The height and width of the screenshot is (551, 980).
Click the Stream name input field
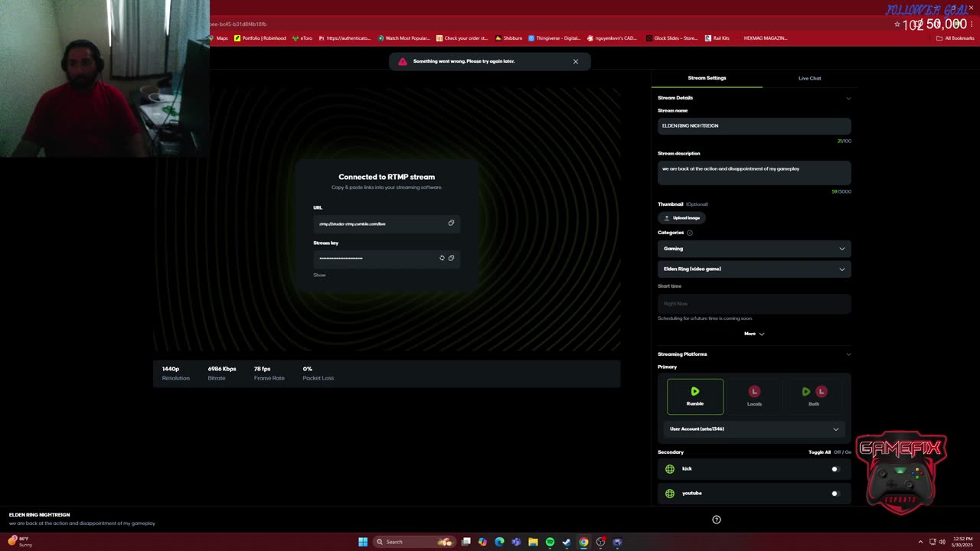click(754, 126)
